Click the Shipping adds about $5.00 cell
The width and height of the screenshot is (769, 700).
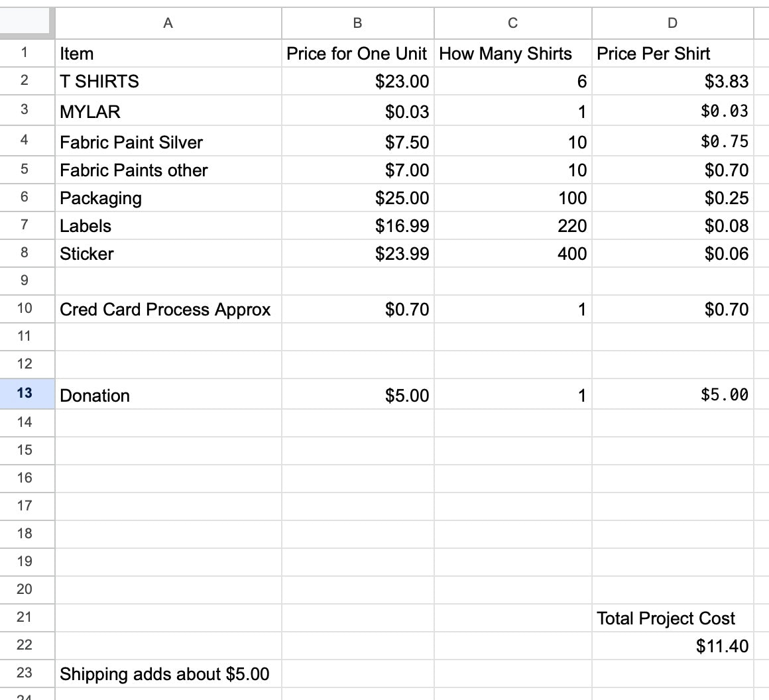(x=168, y=674)
